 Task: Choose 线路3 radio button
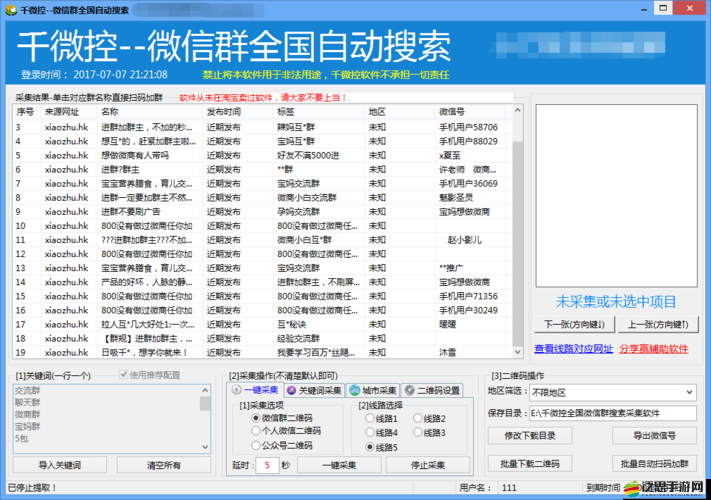(x=418, y=432)
